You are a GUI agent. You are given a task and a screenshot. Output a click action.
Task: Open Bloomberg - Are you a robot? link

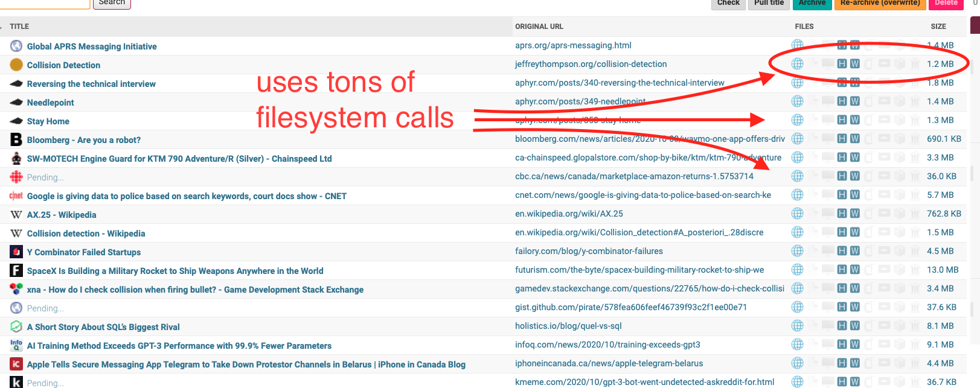point(84,140)
